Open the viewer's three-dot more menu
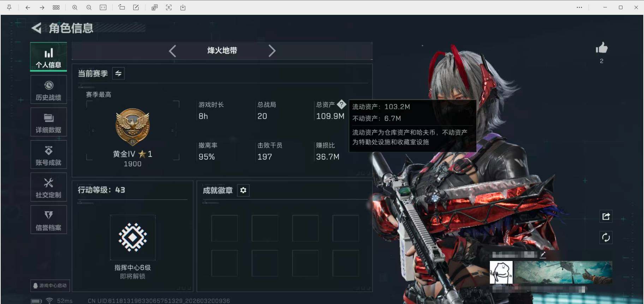Screen dimensions: 644x304 pos(579,7)
